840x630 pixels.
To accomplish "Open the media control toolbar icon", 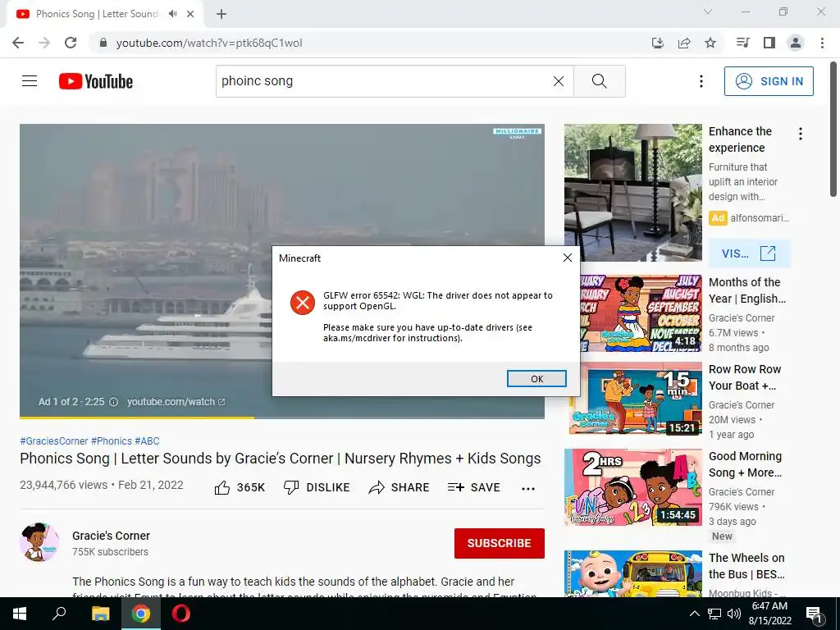I will click(742, 43).
